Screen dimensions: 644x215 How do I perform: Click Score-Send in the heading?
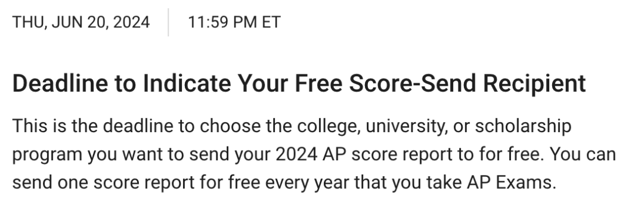(x=413, y=83)
